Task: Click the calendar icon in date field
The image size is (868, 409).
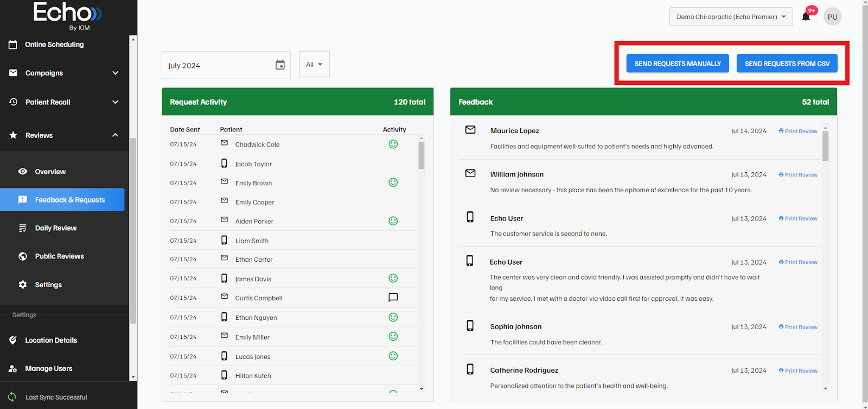Action: tap(280, 65)
